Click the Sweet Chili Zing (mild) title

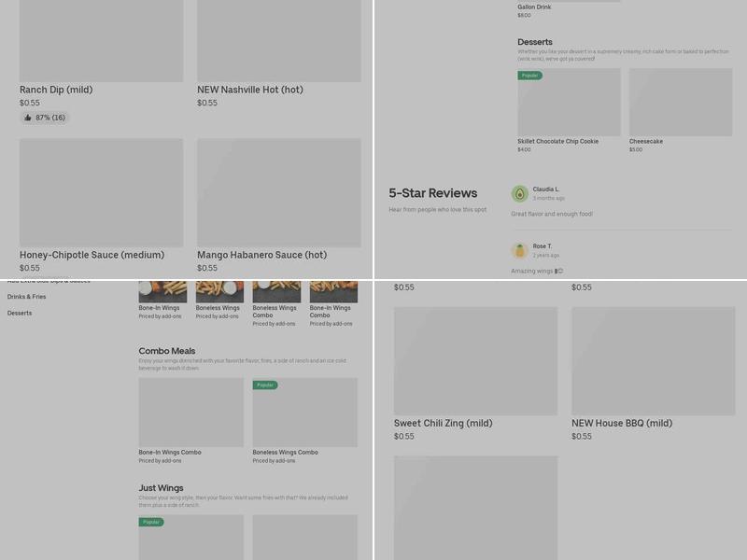tap(443, 423)
